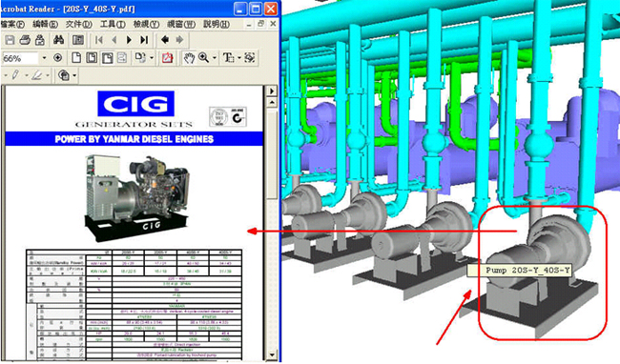This screenshot has width=620, height=364.
Task: Click the go to previous view arrow
Action: (165, 40)
